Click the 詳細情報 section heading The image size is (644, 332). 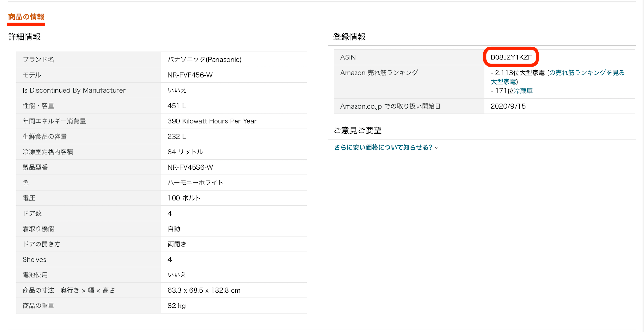click(25, 37)
